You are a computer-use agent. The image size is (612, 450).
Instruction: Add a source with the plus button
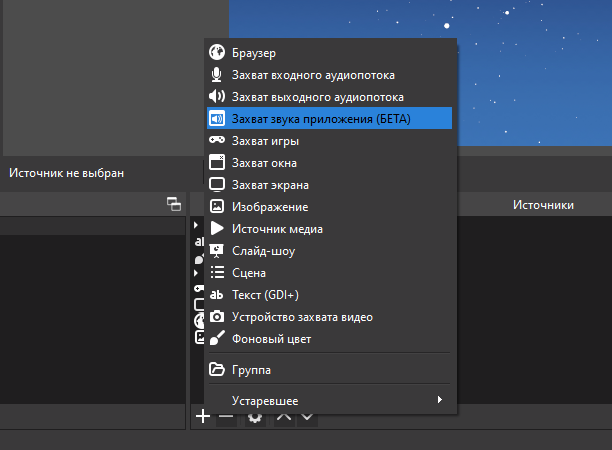pos(203,416)
